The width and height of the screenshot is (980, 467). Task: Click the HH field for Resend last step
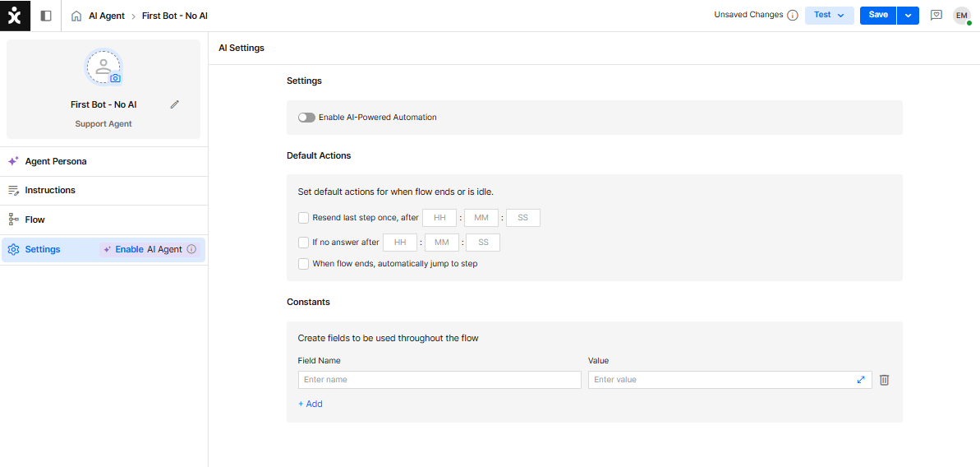(439, 218)
